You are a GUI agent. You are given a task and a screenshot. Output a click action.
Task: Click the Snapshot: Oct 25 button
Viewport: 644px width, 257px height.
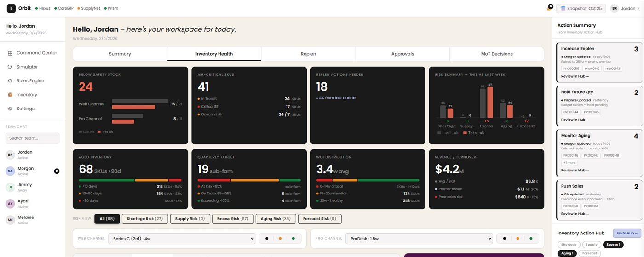click(581, 8)
